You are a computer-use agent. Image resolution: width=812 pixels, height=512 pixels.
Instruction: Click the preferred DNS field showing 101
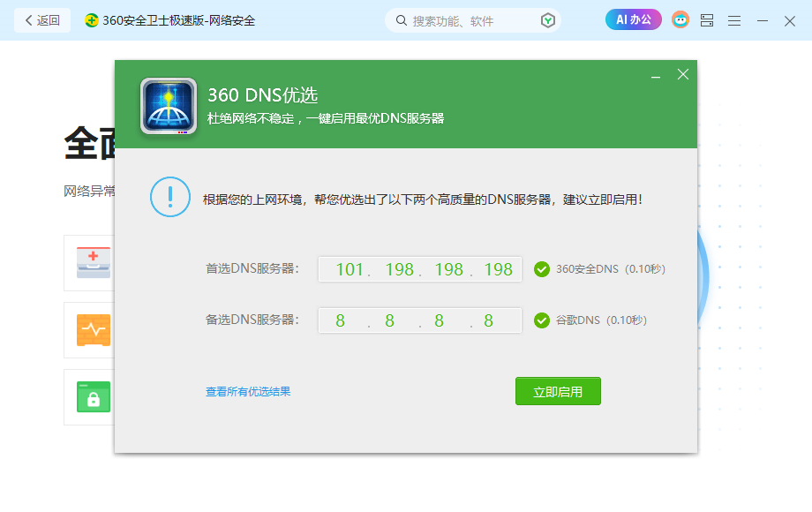click(x=419, y=269)
